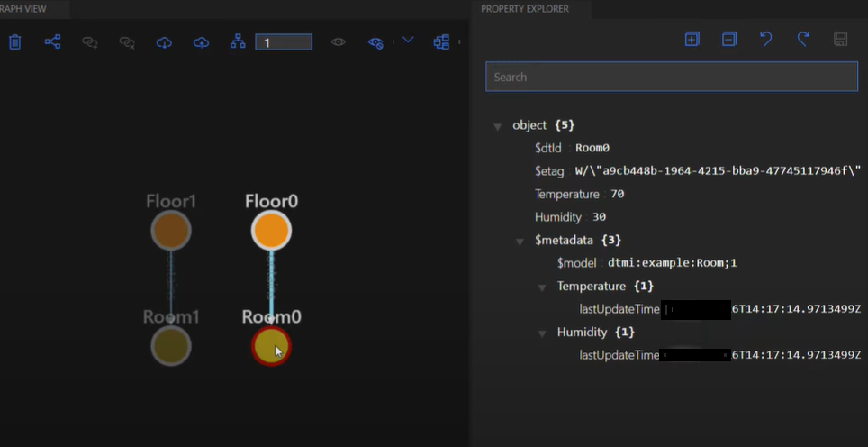
Task: Click the expansion hierarchy tree icon
Action: 238,41
